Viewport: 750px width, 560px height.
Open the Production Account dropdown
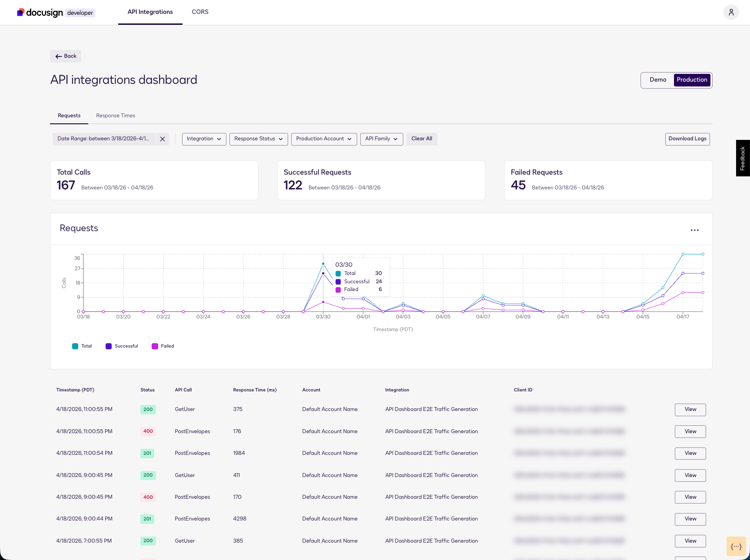pyautogui.click(x=324, y=139)
